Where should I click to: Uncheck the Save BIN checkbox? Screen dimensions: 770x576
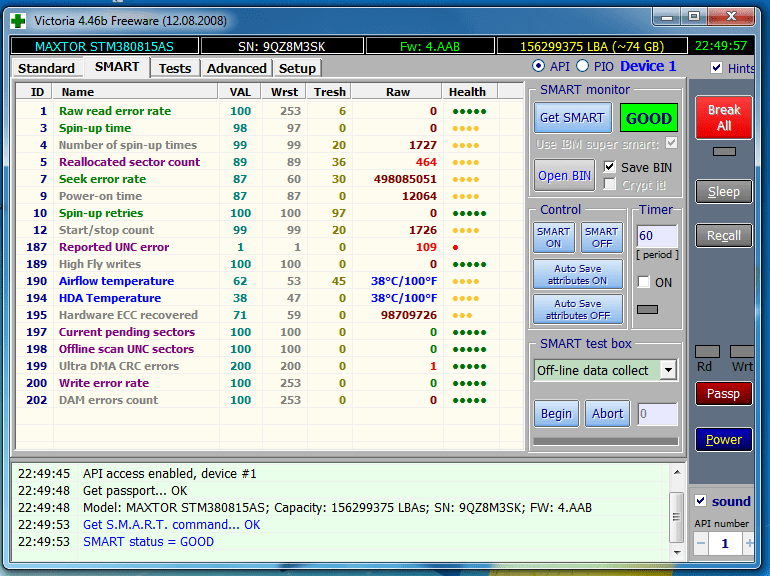tap(610, 167)
